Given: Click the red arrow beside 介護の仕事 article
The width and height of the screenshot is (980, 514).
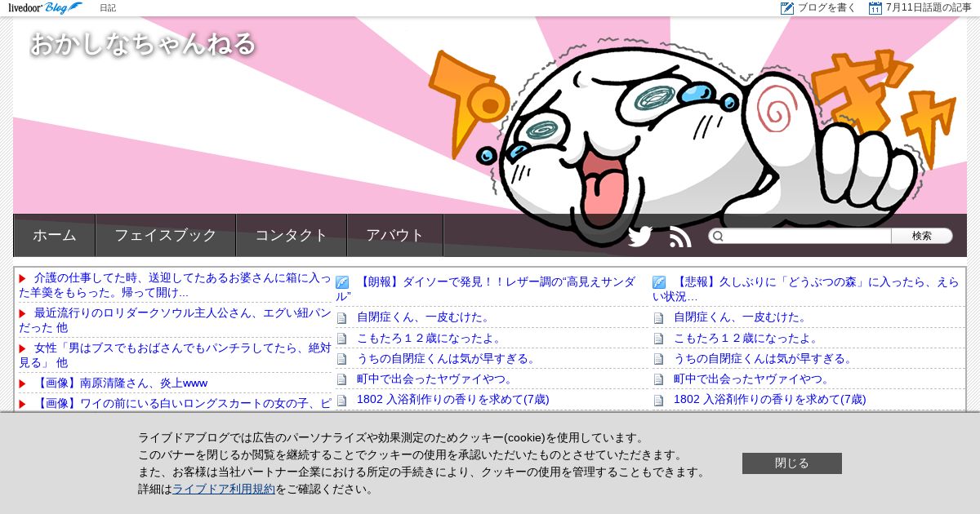Looking at the screenshot, I should point(23,278).
